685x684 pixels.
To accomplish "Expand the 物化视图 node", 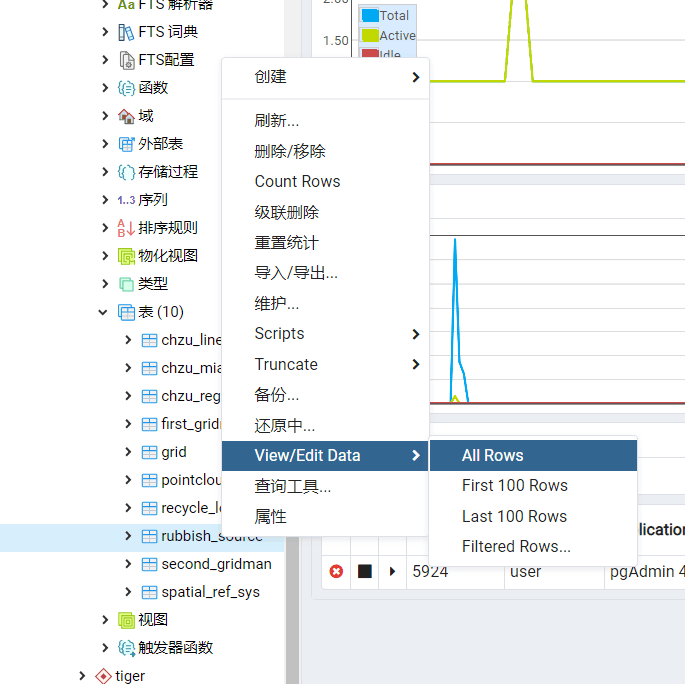I will point(105,256).
